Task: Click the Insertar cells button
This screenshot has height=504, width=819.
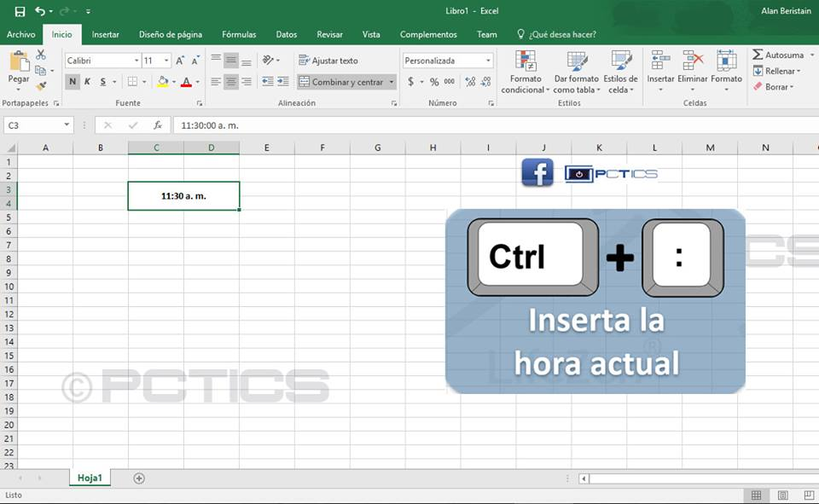Action: (660, 71)
